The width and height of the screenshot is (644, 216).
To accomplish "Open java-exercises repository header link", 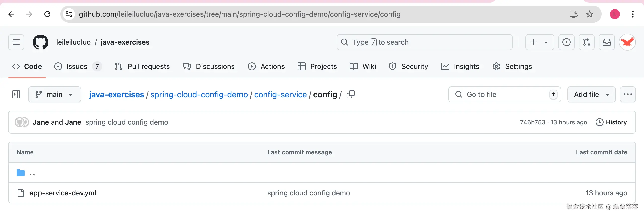I will pyautogui.click(x=125, y=42).
